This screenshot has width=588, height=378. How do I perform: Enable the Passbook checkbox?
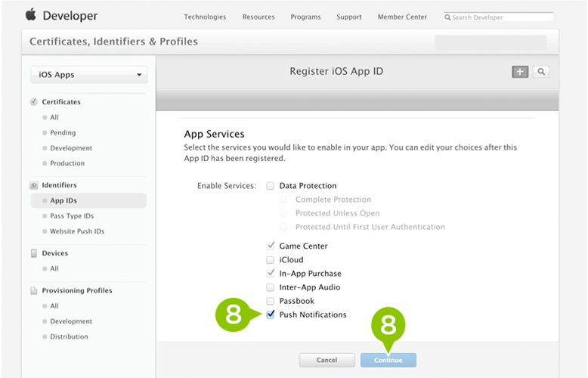(270, 301)
